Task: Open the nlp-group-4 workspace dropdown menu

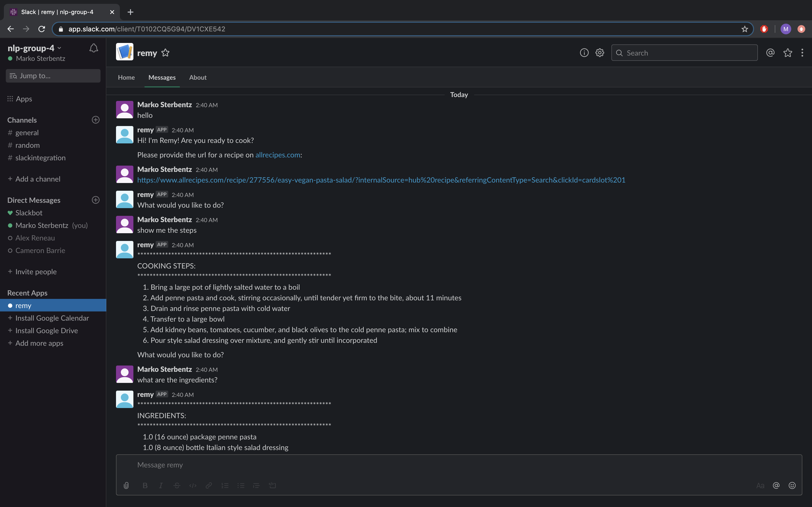Action: pyautogui.click(x=34, y=48)
